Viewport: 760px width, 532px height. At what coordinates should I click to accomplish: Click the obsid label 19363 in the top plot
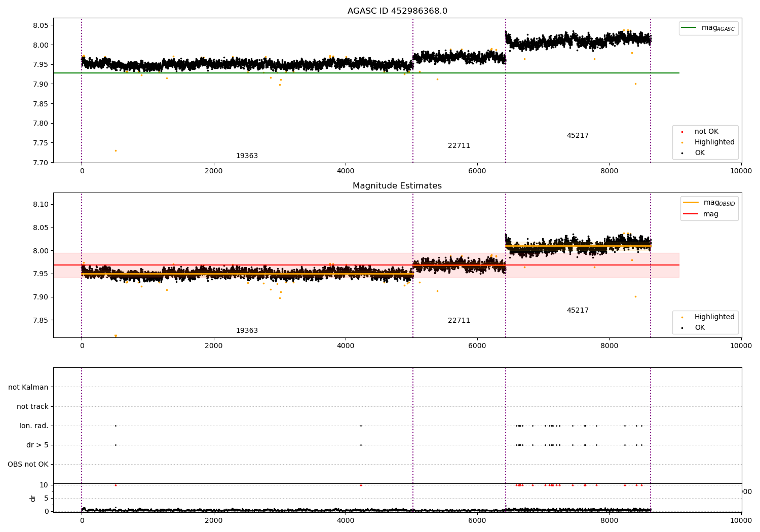pos(247,156)
